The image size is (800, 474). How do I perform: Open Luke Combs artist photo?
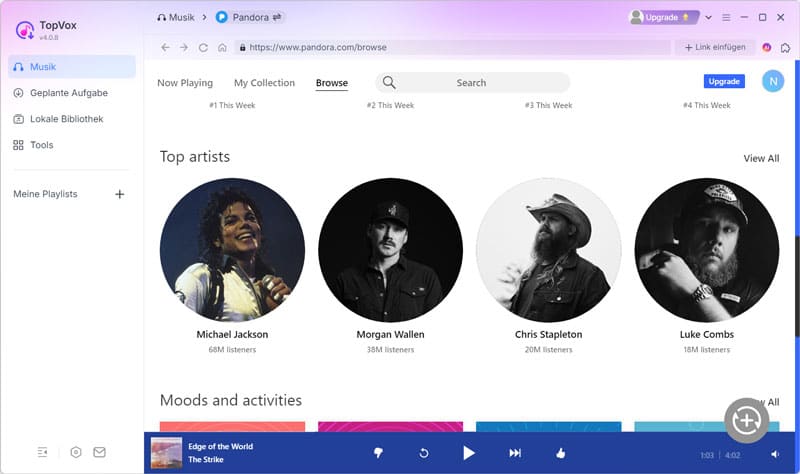point(707,250)
